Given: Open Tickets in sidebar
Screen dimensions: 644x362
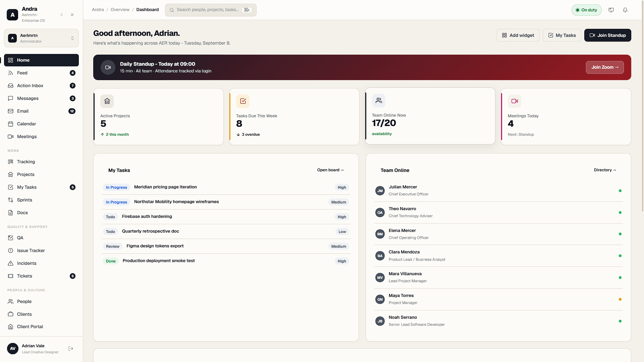Looking at the screenshot, I should [x=41, y=276].
